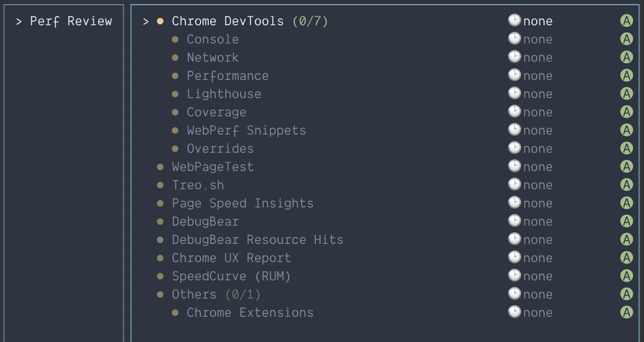The image size is (644, 342).
Task: Click the green A badge in Chrome UX Report row
Action: click(626, 258)
